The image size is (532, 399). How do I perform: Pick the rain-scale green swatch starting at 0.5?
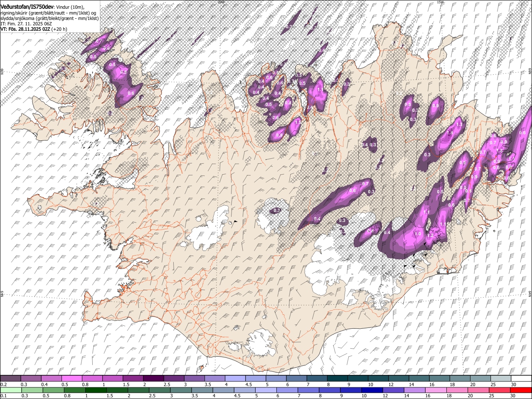[54, 390]
